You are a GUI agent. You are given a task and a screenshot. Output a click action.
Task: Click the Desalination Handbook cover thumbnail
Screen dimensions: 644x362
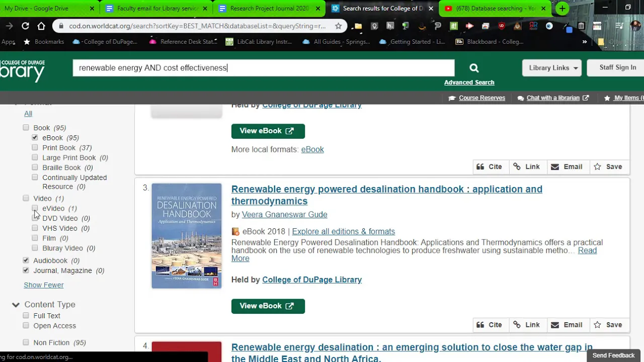click(186, 236)
